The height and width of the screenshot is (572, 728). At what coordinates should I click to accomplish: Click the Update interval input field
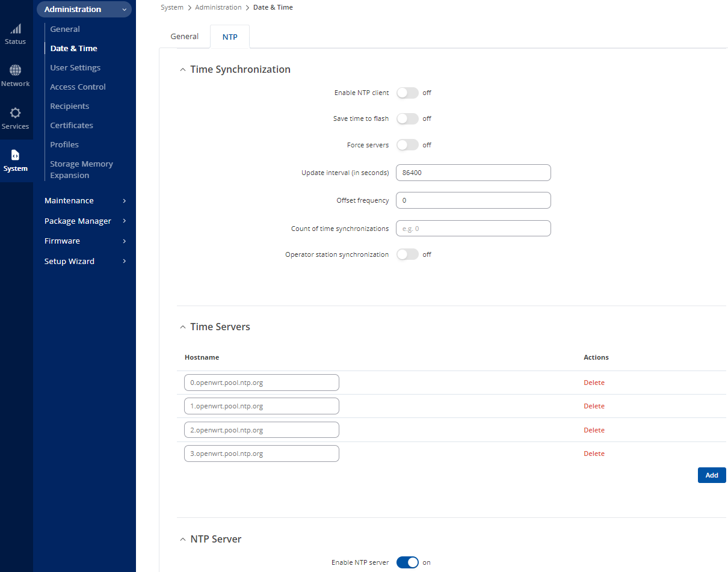point(473,173)
